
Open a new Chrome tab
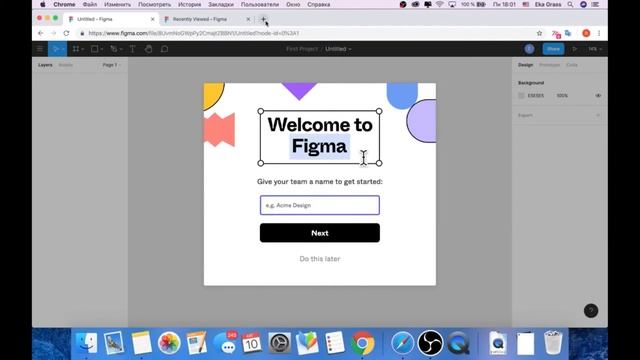pos(263,19)
